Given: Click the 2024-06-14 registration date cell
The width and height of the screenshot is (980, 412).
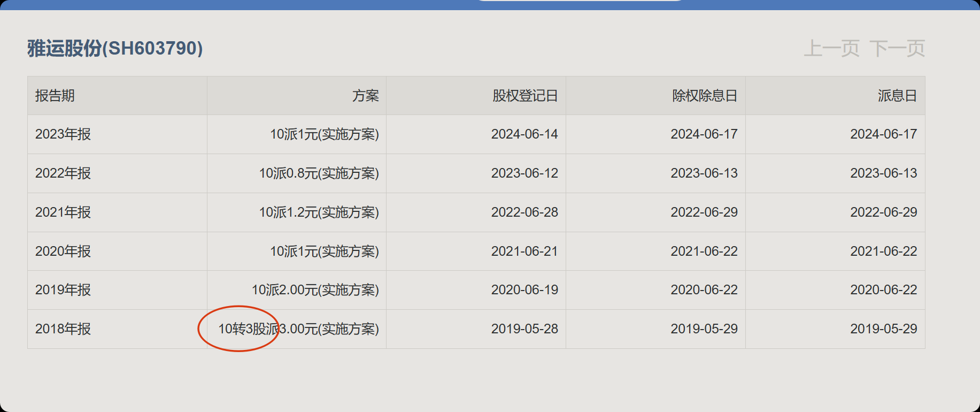Looking at the screenshot, I should [524, 134].
